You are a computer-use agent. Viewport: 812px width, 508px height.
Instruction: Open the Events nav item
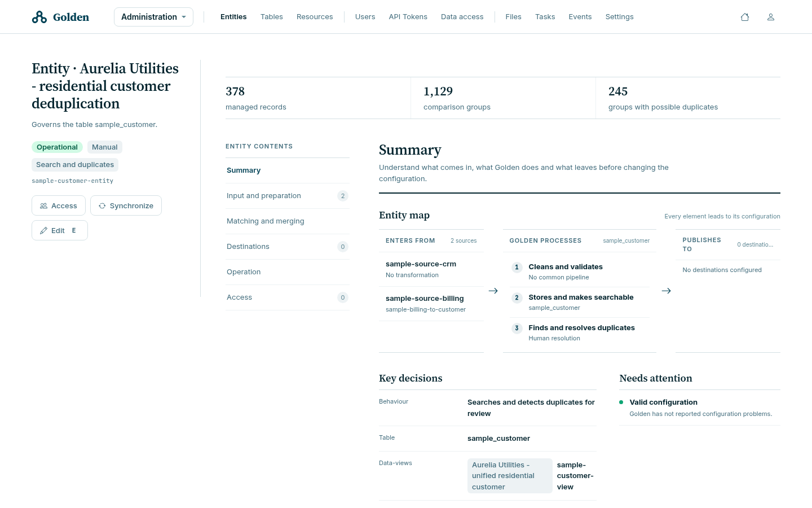click(x=580, y=17)
